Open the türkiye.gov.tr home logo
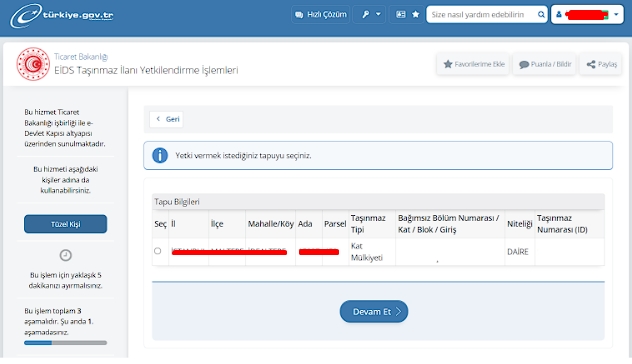 (x=62, y=15)
